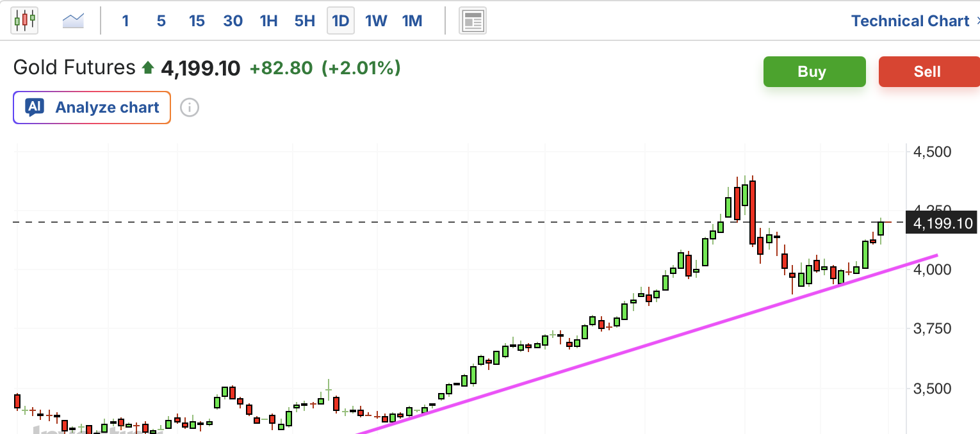
Task: Click the 4,500 price axis label
Action: pos(932,152)
